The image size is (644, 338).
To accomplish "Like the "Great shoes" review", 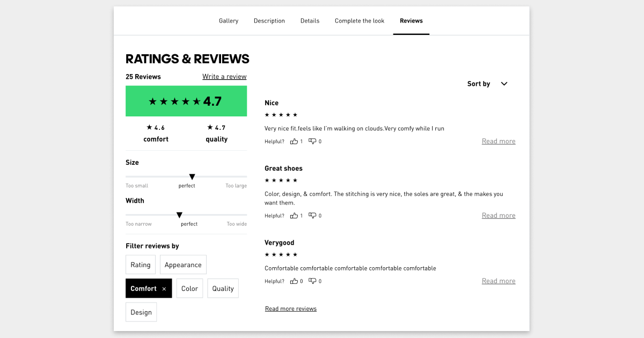I will (294, 216).
